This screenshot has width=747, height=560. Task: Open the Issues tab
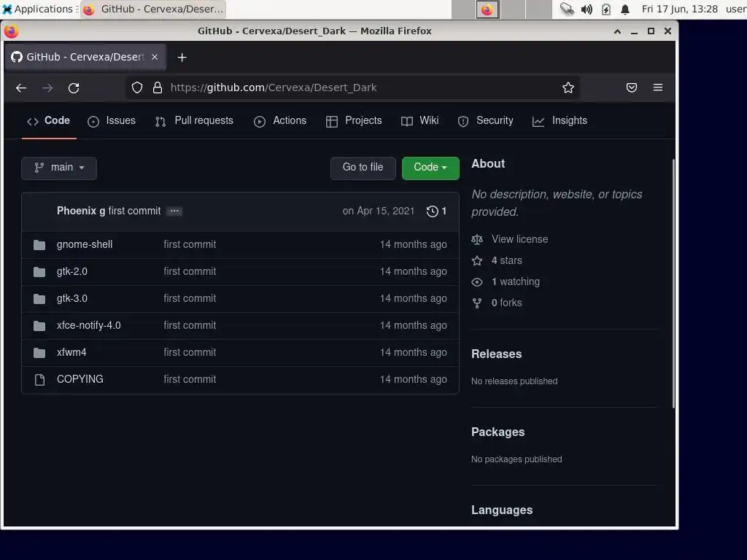(112, 121)
